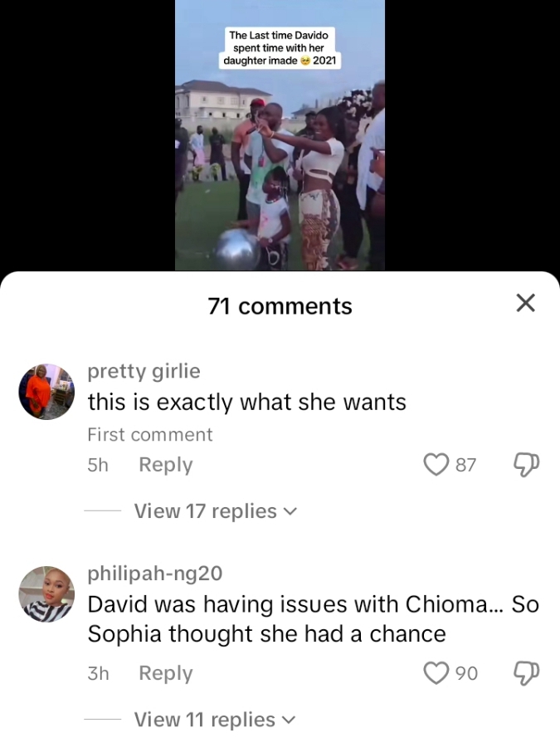Reply to philipah-ng20's comment
Viewport: 560px width, 752px height.
(165, 673)
